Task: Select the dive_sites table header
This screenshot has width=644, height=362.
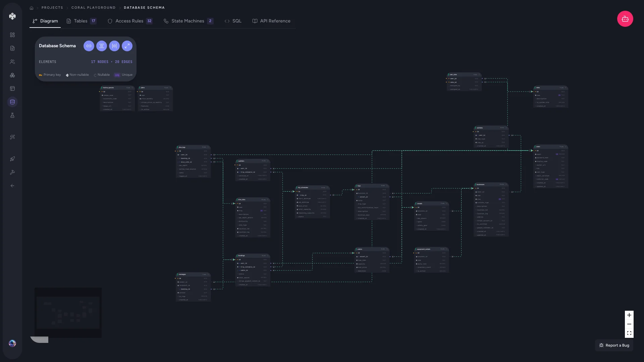Action: pos(253,199)
